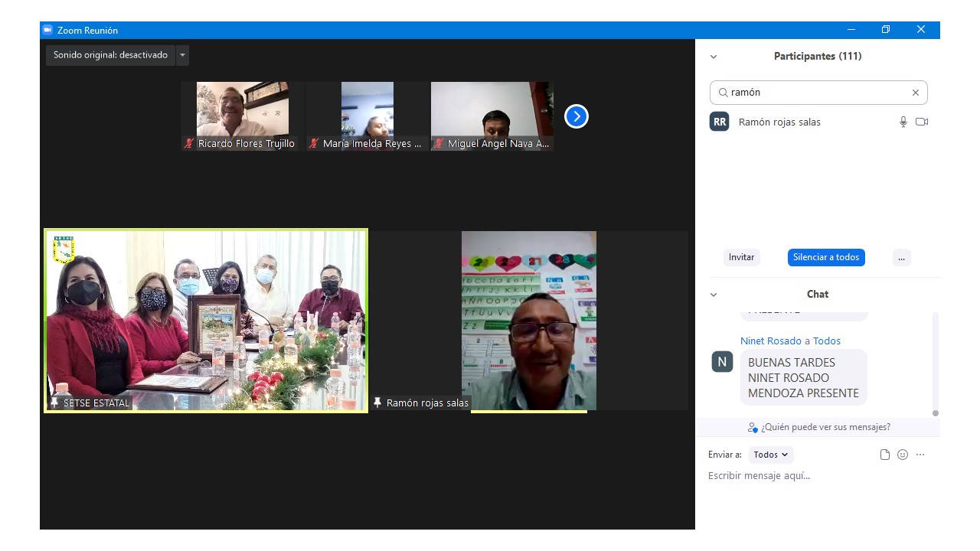The image size is (980, 551).
Task: Toggle Ramón rojas salas camera icon
Action: click(922, 122)
